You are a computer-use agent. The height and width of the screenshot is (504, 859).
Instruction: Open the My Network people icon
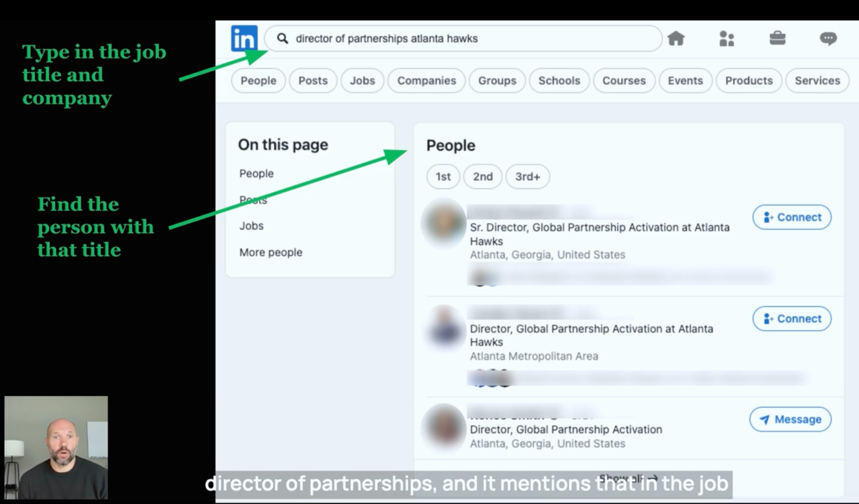pyautogui.click(x=727, y=38)
